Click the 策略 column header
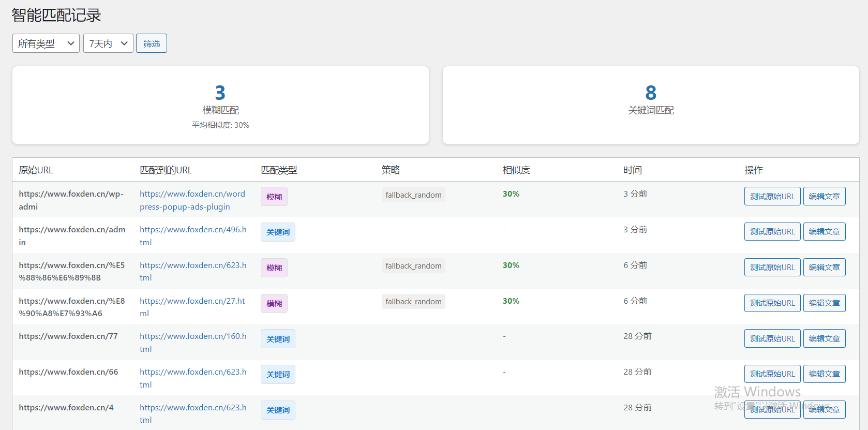The height and width of the screenshot is (430, 868). click(391, 170)
